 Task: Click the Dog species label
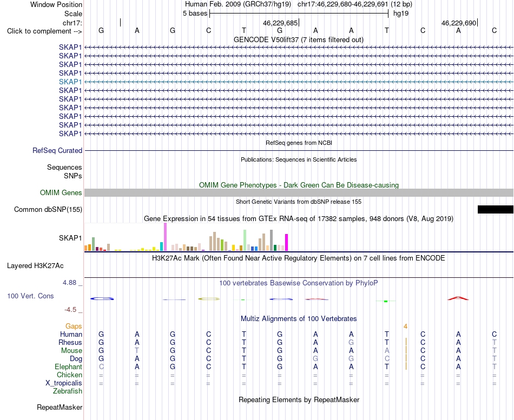76,359
